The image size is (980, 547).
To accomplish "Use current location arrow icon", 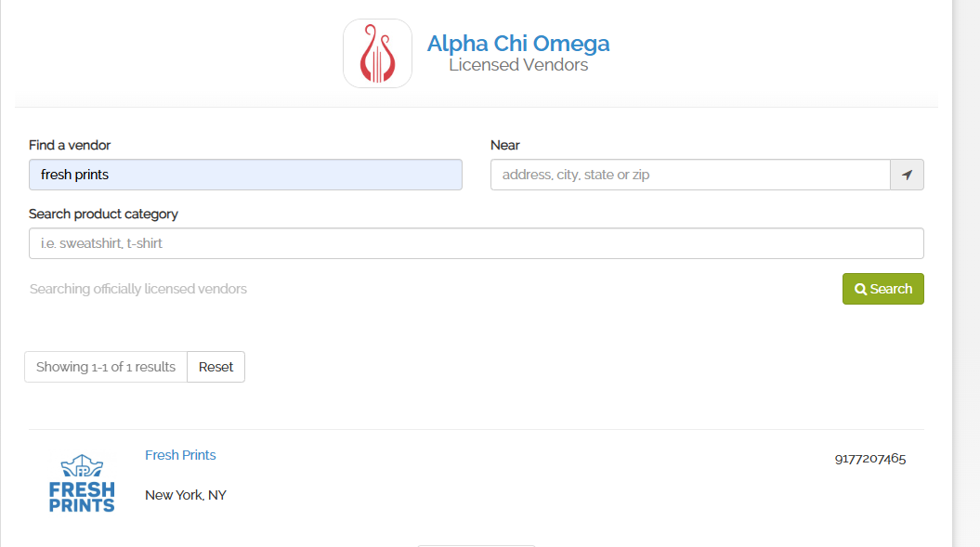I will (x=907, y=175).
